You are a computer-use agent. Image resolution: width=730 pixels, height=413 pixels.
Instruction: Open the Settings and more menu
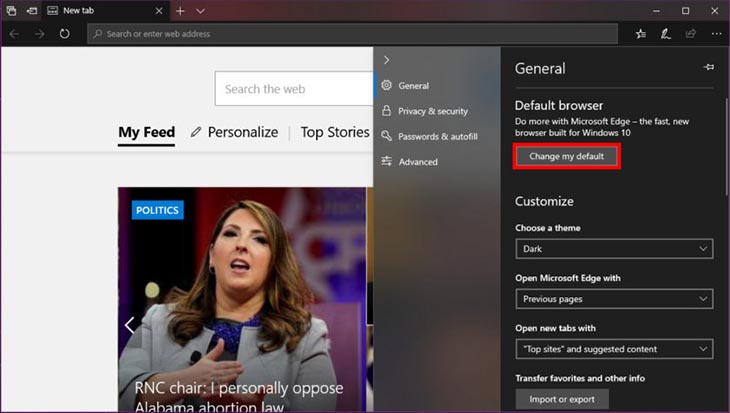tap(715, 34)
